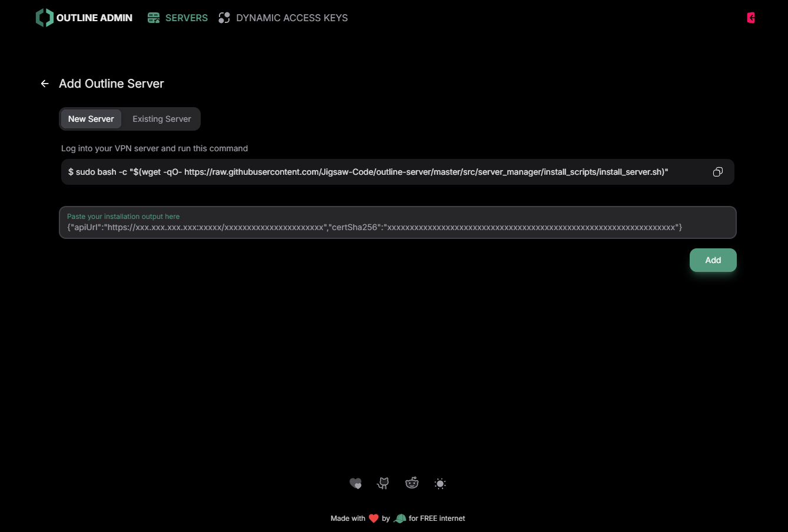Open the Servers navigation item
This screenshot has height=532, width=788.
click(178, 18)
